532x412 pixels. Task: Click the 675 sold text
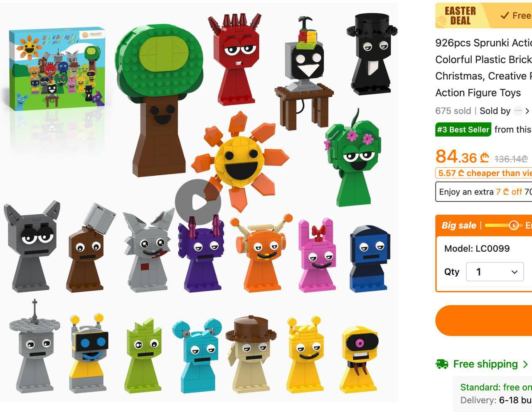(453, 111)
